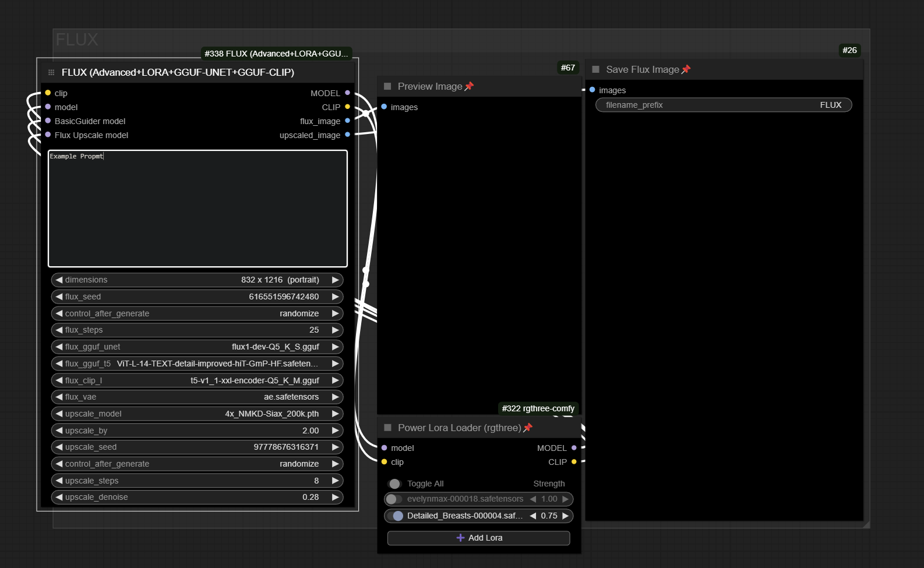The height and width of the screenshot is (568, 924).
Task: Click the filename_prefix input field
Action: coord(723,105)
